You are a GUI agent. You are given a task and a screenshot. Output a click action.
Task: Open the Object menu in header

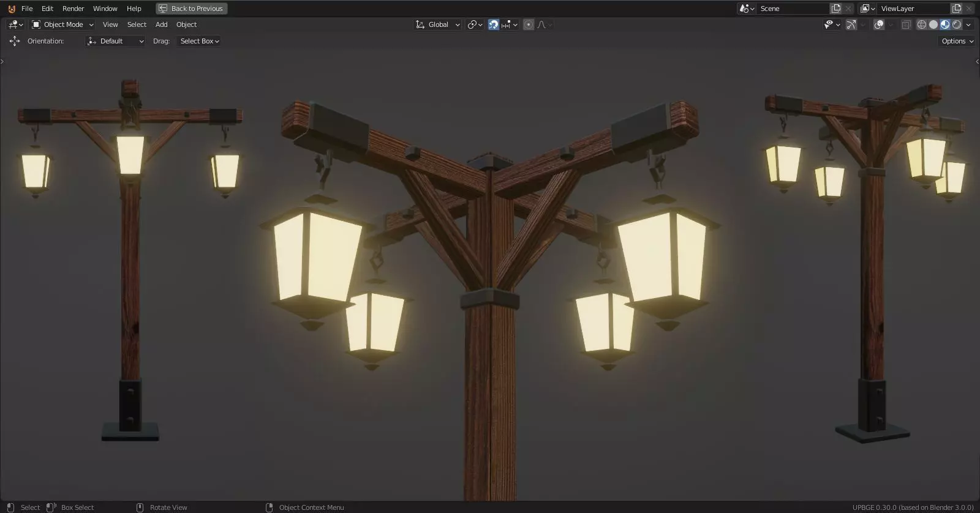(x=186, y=24)
